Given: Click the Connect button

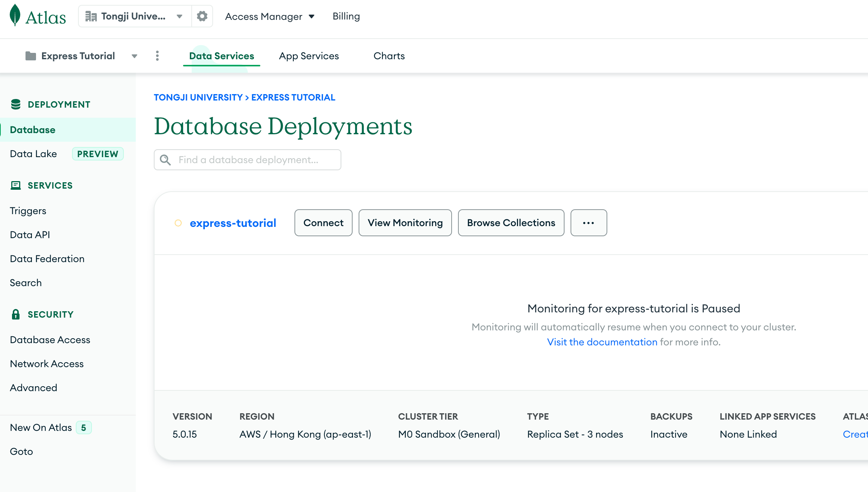Looking at the screenshot, I should click(x=323, y=223).
